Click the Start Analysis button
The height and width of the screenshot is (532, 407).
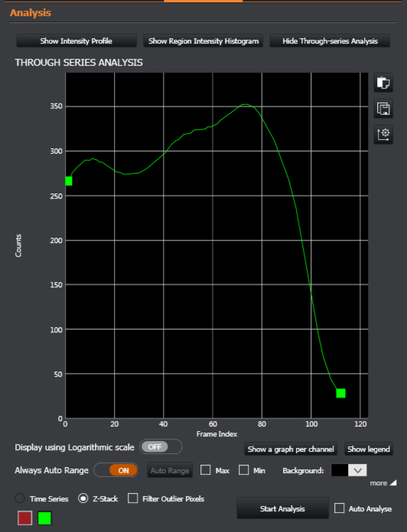coord(282,508)
